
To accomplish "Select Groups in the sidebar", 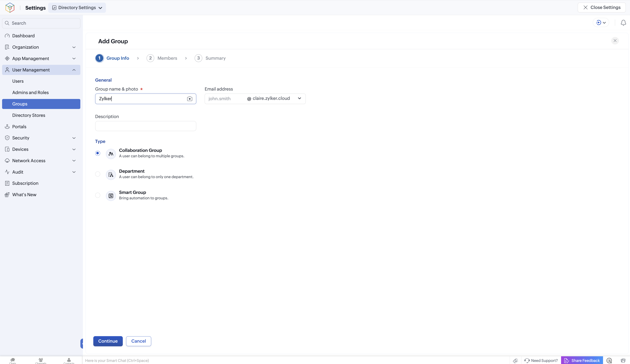I will [41, 104].
